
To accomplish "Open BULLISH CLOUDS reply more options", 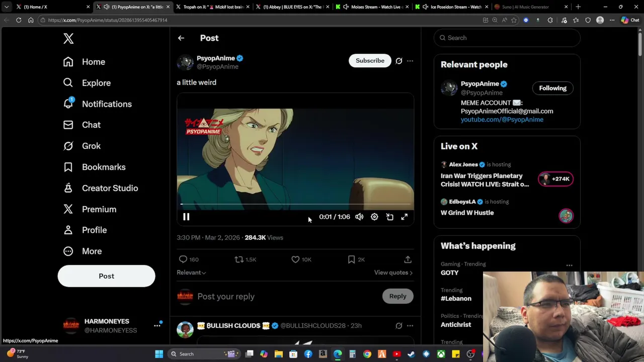I will point(410,326).
